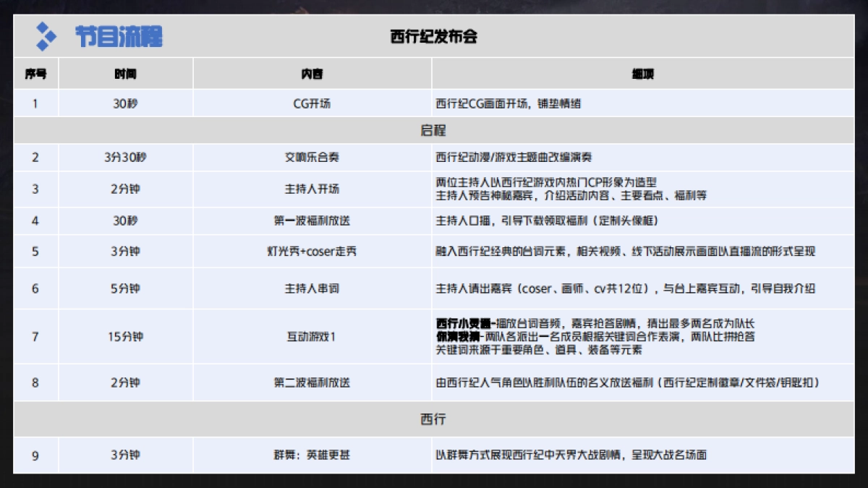Click the 主持人串词 entry

point(311,288)
